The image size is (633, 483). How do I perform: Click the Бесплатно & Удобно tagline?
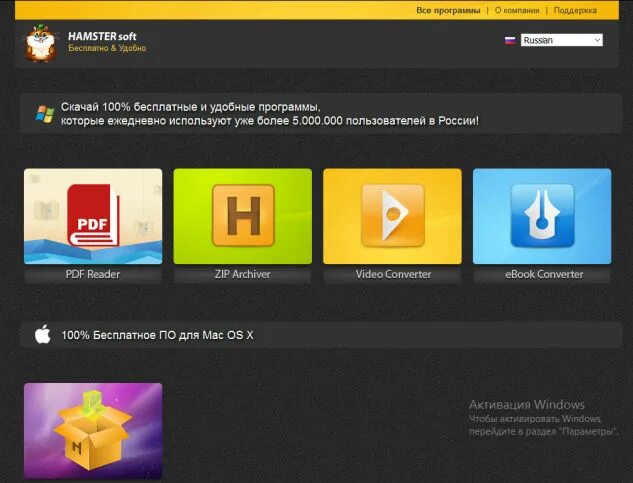(x=107, y=48)
